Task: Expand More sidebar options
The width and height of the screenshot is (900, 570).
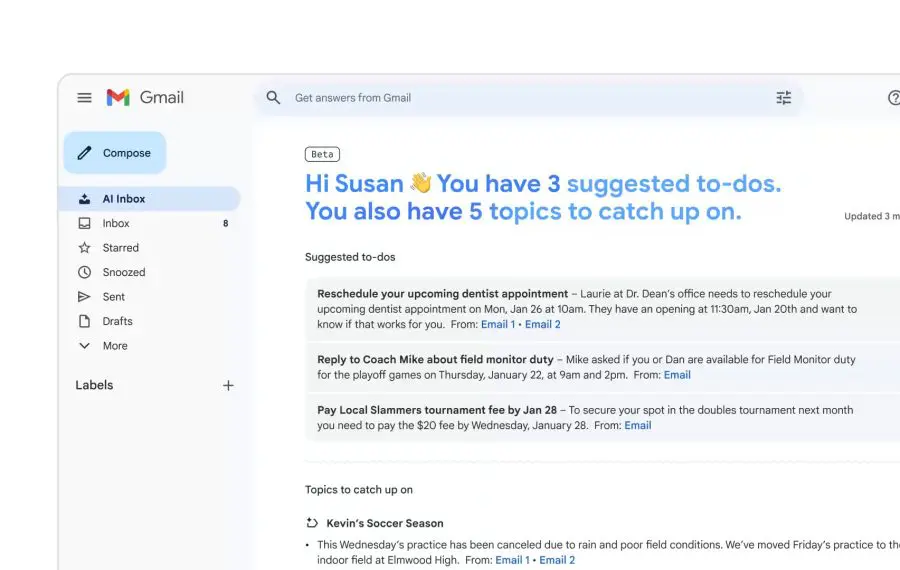Action: [114, 346]
